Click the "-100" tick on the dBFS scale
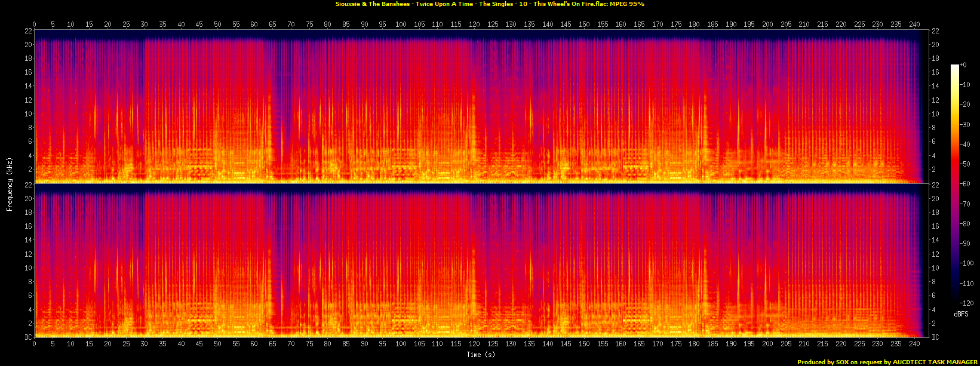Screen dimensions: 980x366 point(966,263)
